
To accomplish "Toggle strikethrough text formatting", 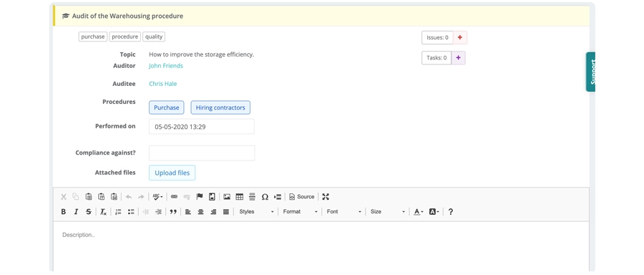I will tap(89, 212).
